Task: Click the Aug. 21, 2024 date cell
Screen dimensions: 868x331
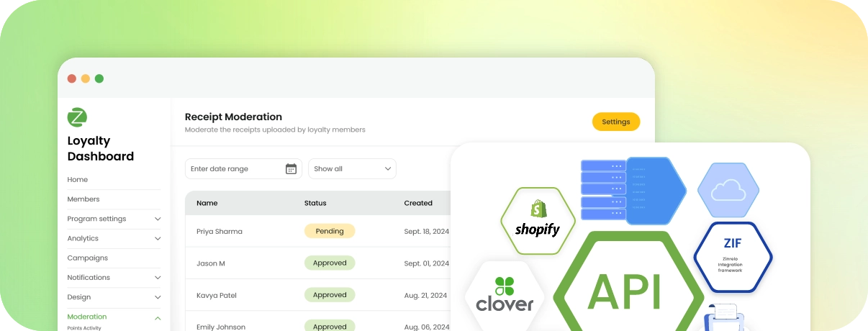Action: click(426, 295)
